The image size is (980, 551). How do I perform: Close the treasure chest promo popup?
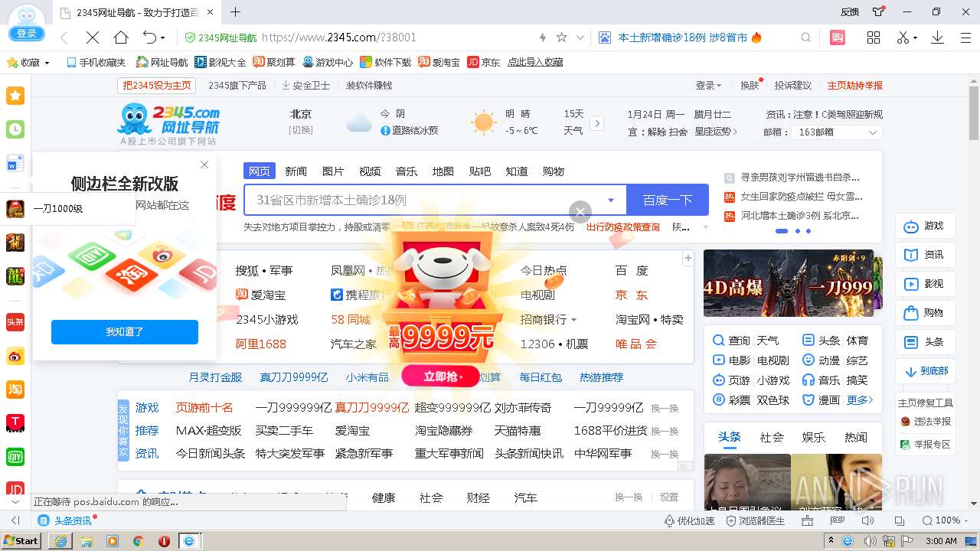[580, 212]
